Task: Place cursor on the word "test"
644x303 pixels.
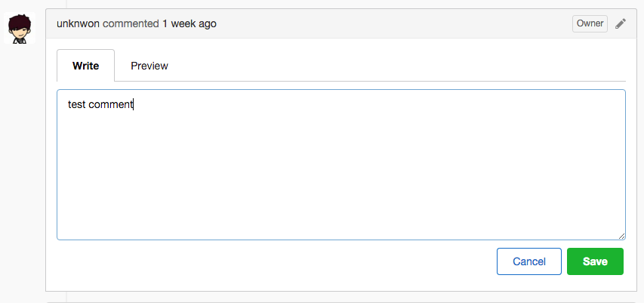Action: [x=76, y=104]
